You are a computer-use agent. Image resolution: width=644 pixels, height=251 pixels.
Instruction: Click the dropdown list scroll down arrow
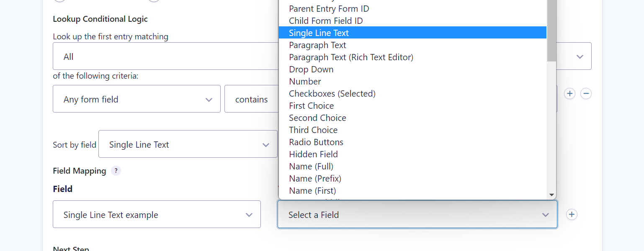pyautogui.click(x=551, y=195)
